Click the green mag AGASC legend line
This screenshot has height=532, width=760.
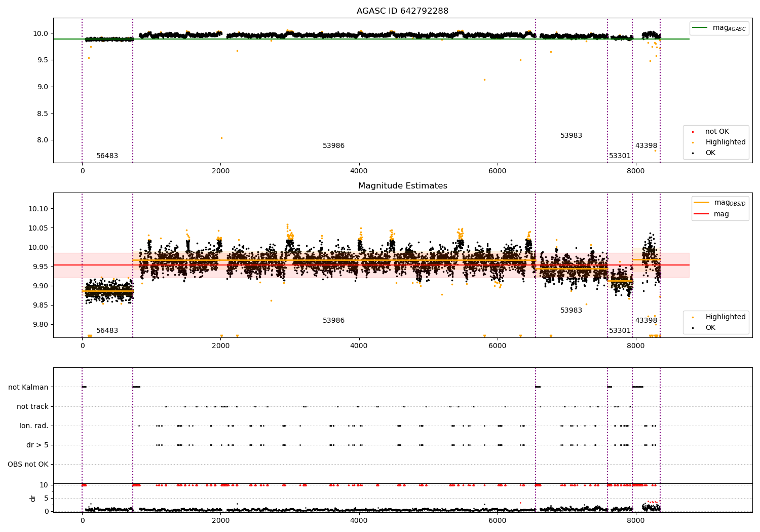[700, 28]
